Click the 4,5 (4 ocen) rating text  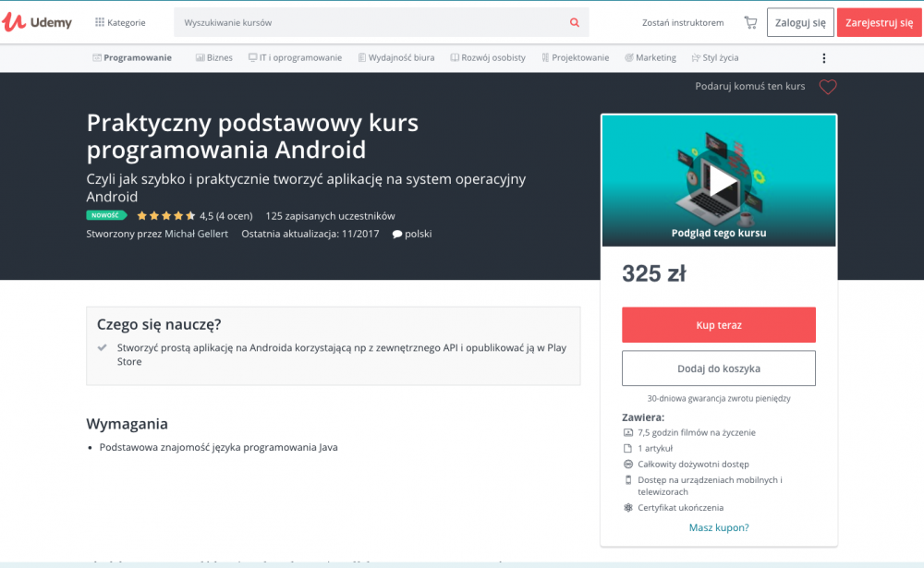(226, 215)
